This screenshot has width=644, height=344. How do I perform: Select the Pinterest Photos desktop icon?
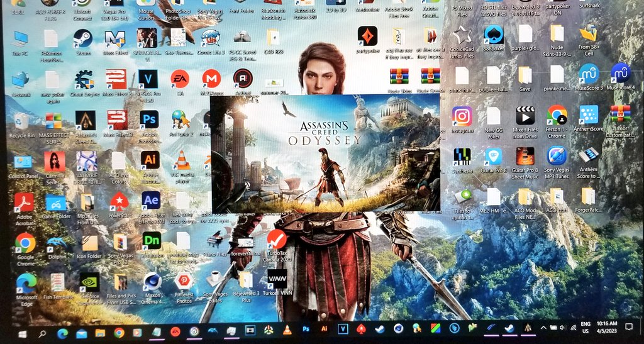[184, 281]
